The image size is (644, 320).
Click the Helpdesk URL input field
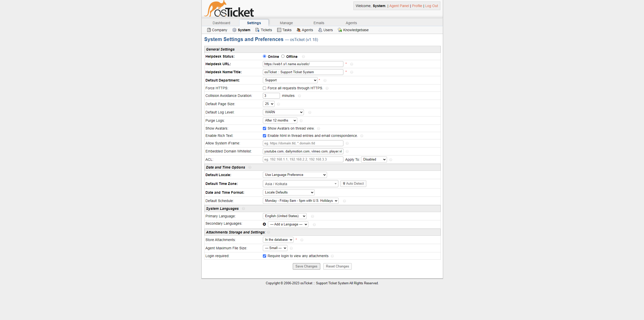click(303, 64)
